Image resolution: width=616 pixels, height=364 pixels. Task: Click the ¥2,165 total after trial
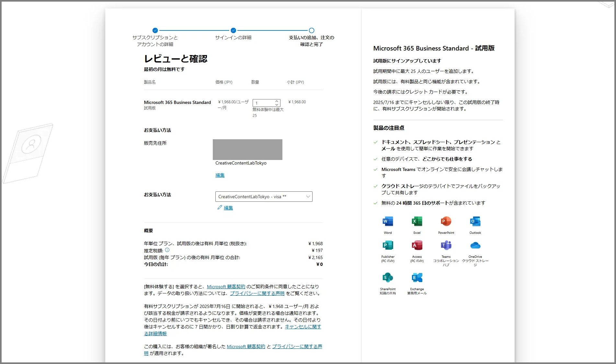coord(315,257)
